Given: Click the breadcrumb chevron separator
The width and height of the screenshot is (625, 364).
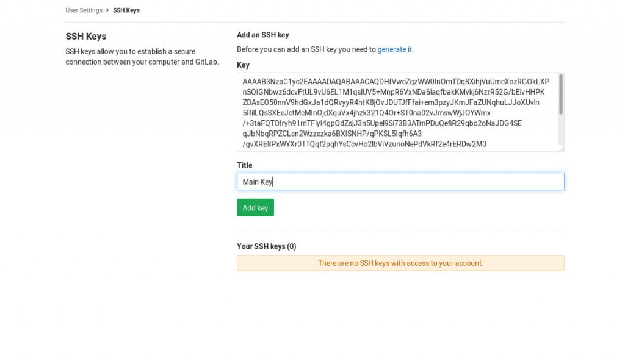Looking at the screenshot, I should pyautogui.click(x=108, y=10).
